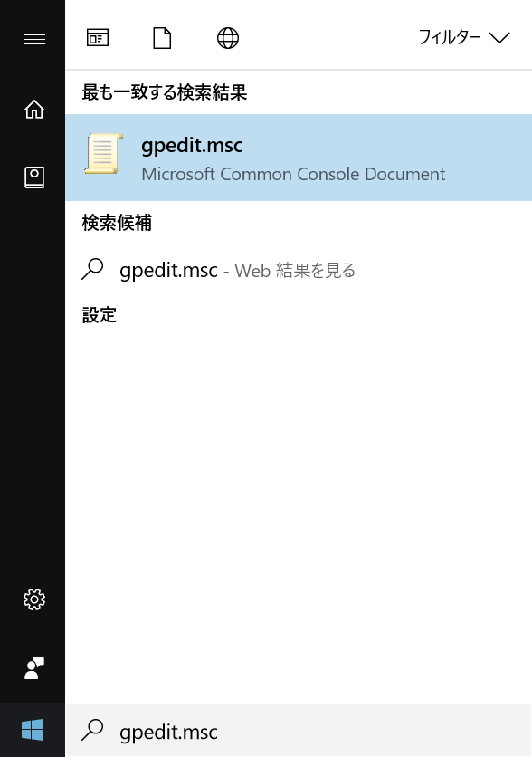This screenshot has height=757, width=532.
Task: Click the search box containing gpedit.msc
Action: (x=299, y=732)
